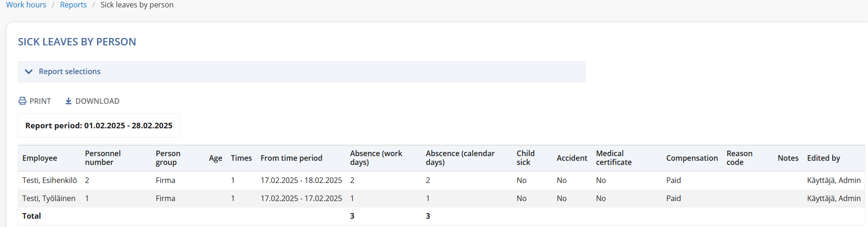Select the Testi, Esihenkilö employee row
Viewport: 868px width, 227px height.
(50, 180)
